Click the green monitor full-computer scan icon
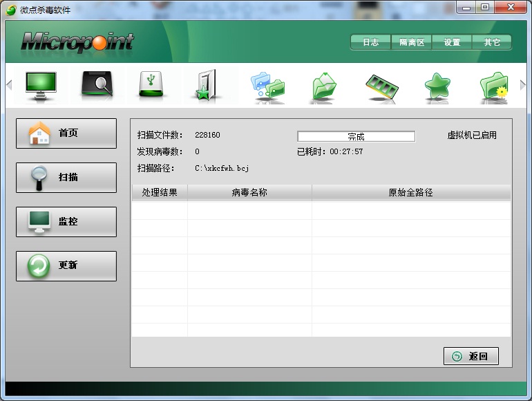The width and height of the screenshot is (532, 401). point(41,85)
